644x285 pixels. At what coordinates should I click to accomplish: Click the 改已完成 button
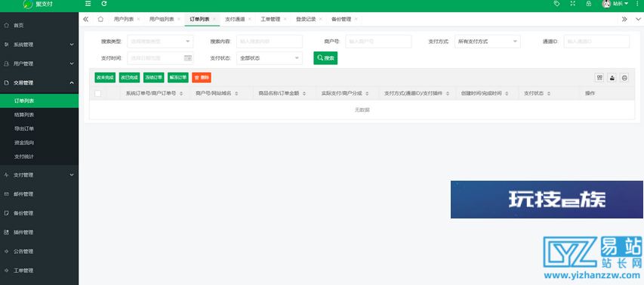tap(129, 77)
